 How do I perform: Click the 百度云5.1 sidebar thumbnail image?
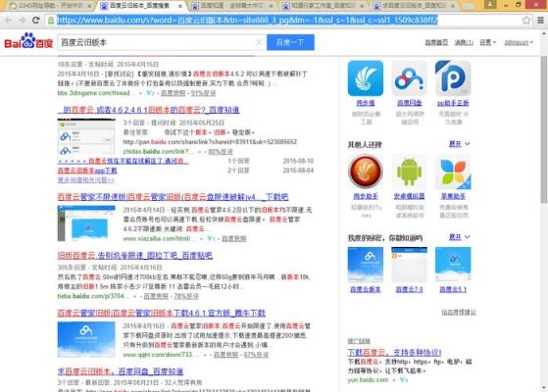(x=453, y=265)
